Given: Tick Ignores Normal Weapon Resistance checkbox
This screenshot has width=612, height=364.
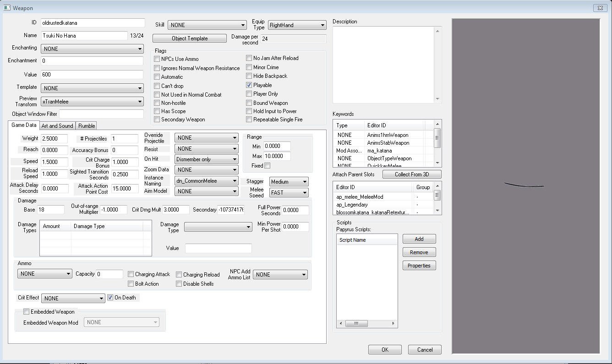Looking at the screenshot, I should pos(157,68).
